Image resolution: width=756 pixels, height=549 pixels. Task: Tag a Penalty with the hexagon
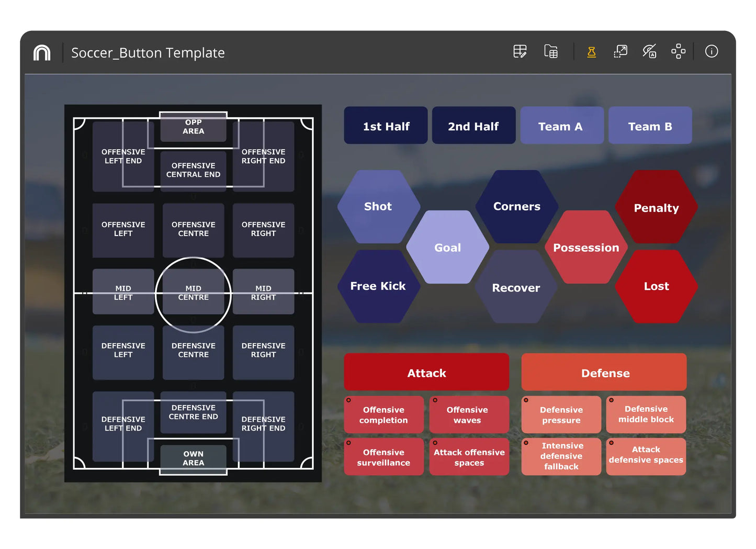click(656, 208)
